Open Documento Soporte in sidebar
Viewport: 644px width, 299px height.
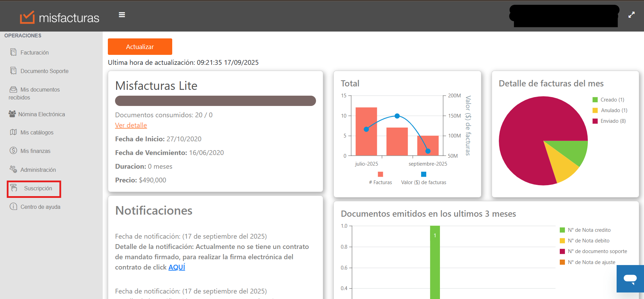pos(44,71)
